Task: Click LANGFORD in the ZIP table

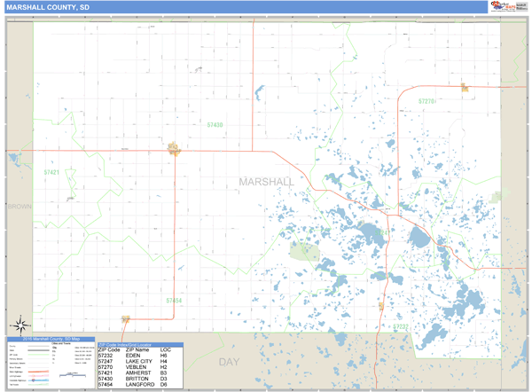Action: (x=140, y=385)
